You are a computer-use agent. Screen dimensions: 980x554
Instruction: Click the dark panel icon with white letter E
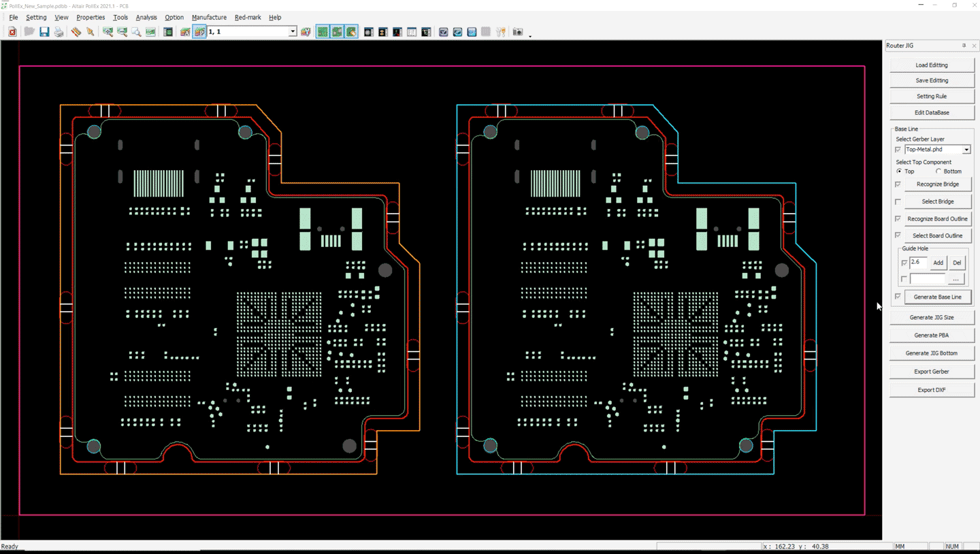pos(426,32)
